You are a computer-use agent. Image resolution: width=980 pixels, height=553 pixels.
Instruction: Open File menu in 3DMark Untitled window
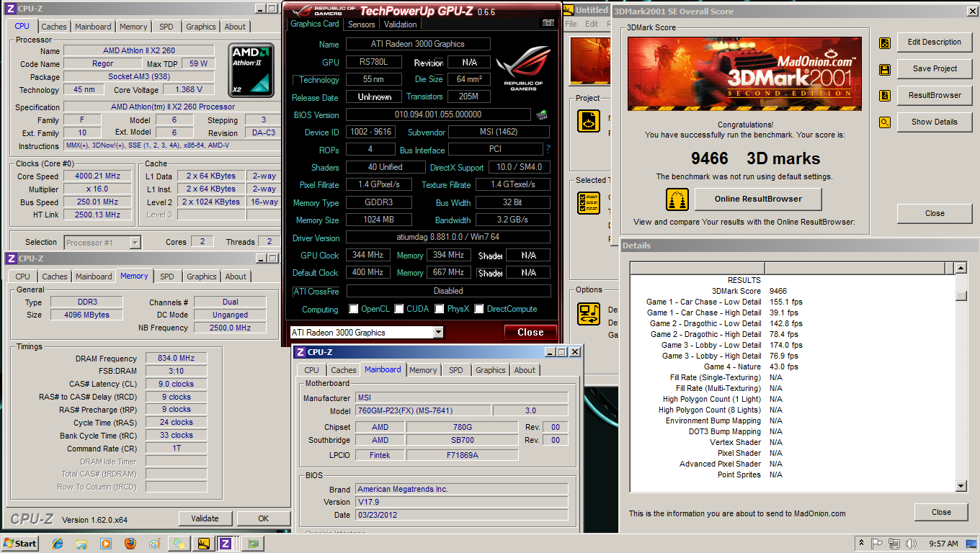pyautogui.click(x=571, y=24)
